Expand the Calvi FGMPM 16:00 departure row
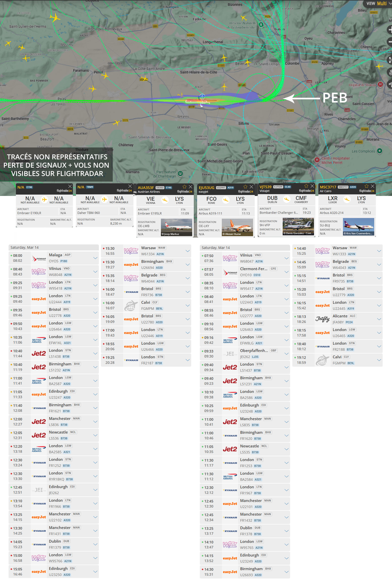392x581 pixels. pyautogui.click(x=187, y=306)
